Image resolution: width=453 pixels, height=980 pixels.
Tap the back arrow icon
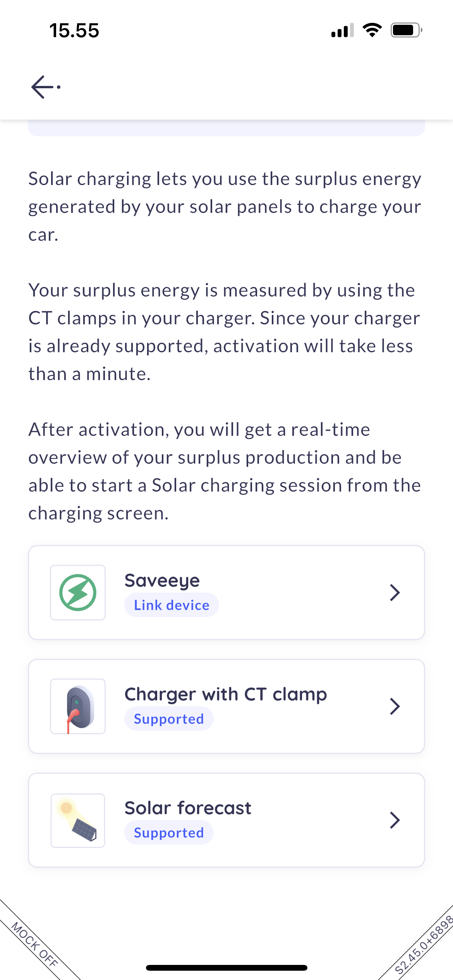coord(43,87)
